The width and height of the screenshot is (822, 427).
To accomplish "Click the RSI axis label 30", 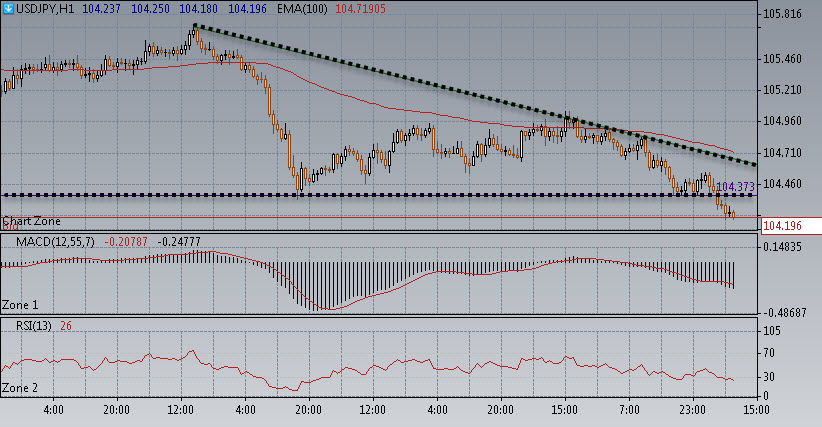I will (x=769, y=376).
